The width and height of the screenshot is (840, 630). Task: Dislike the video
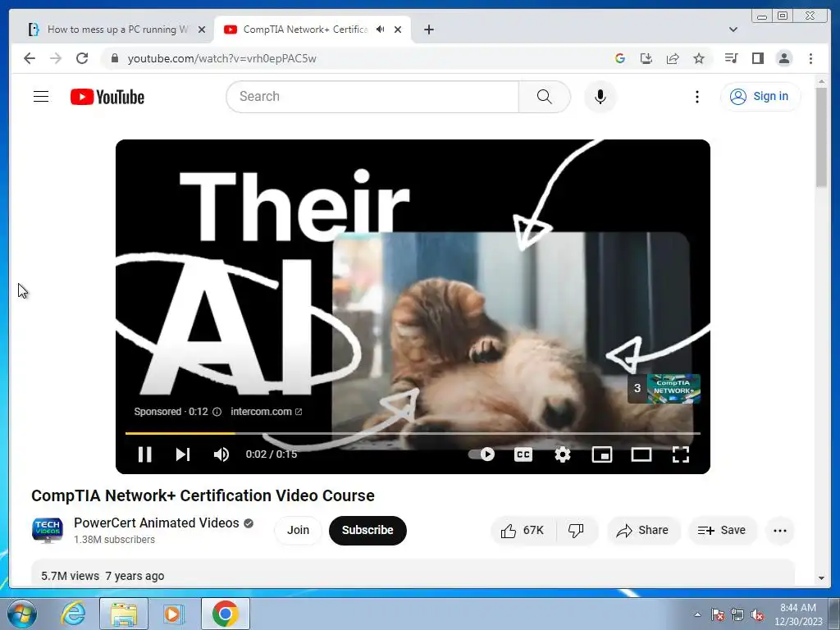coord(576,531)
